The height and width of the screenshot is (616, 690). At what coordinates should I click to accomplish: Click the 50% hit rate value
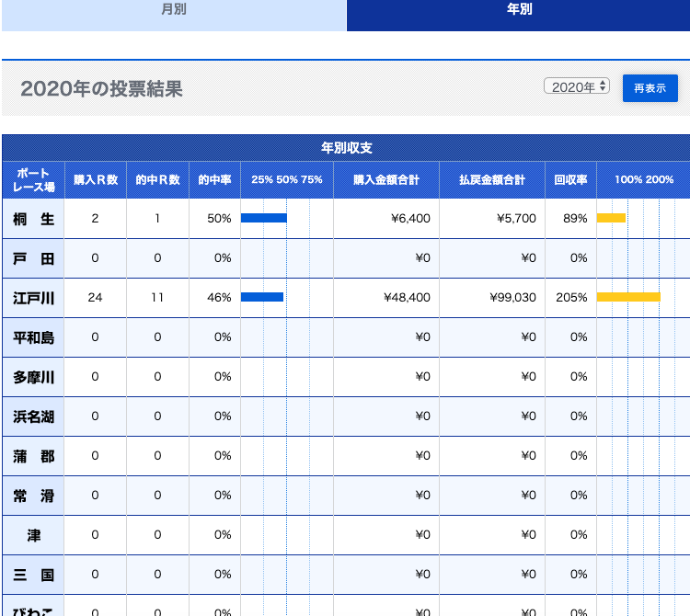219,219
